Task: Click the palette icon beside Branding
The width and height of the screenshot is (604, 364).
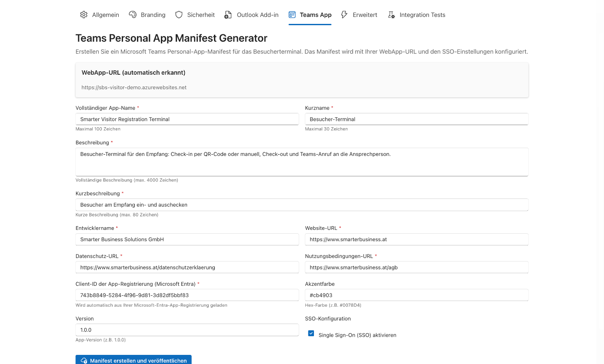Action: click(x=133, y=15)
